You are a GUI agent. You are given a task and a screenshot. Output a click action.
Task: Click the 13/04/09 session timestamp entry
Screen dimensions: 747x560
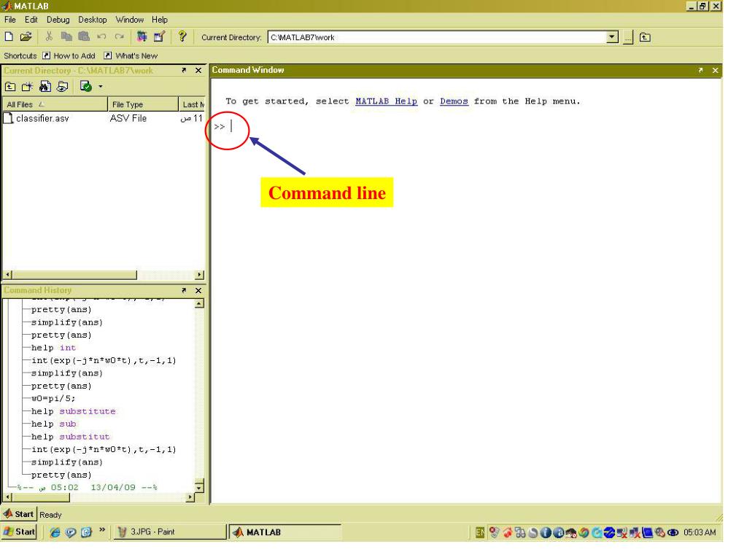click(88, 487)
